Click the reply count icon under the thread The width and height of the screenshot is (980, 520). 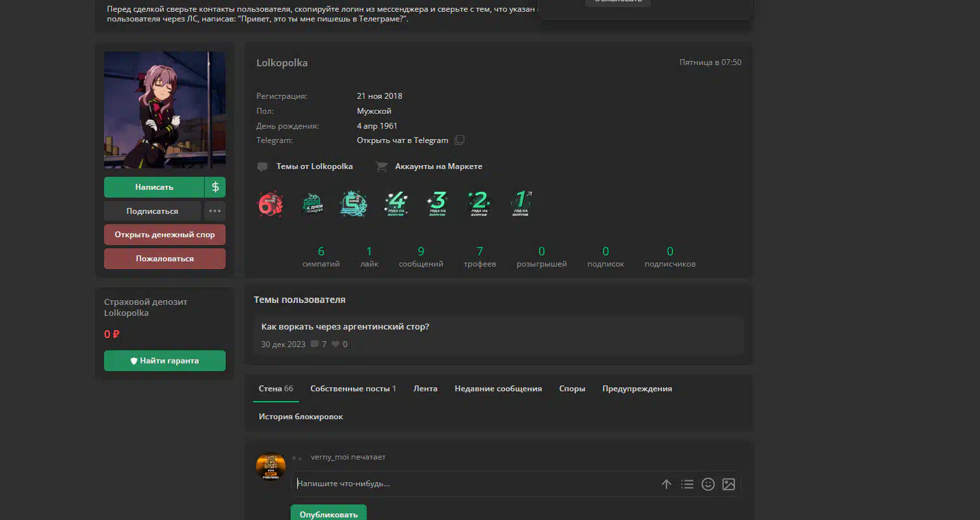[x=315, y=344]
